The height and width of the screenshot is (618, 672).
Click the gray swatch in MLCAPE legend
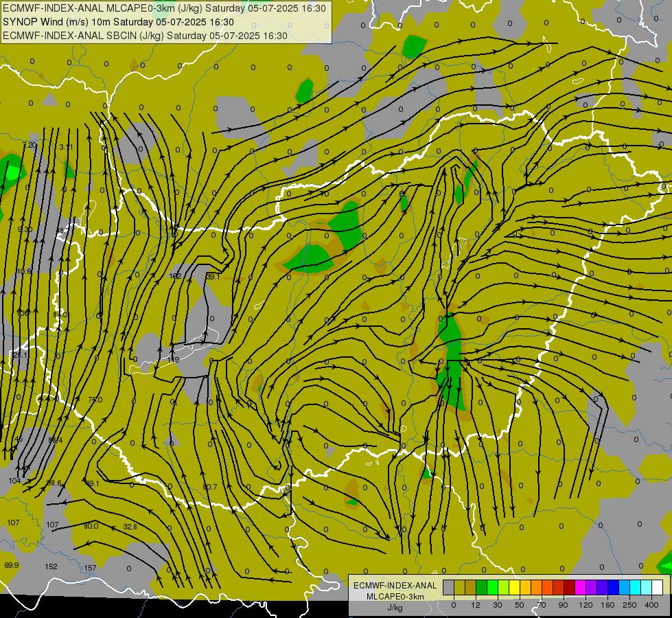448,588
